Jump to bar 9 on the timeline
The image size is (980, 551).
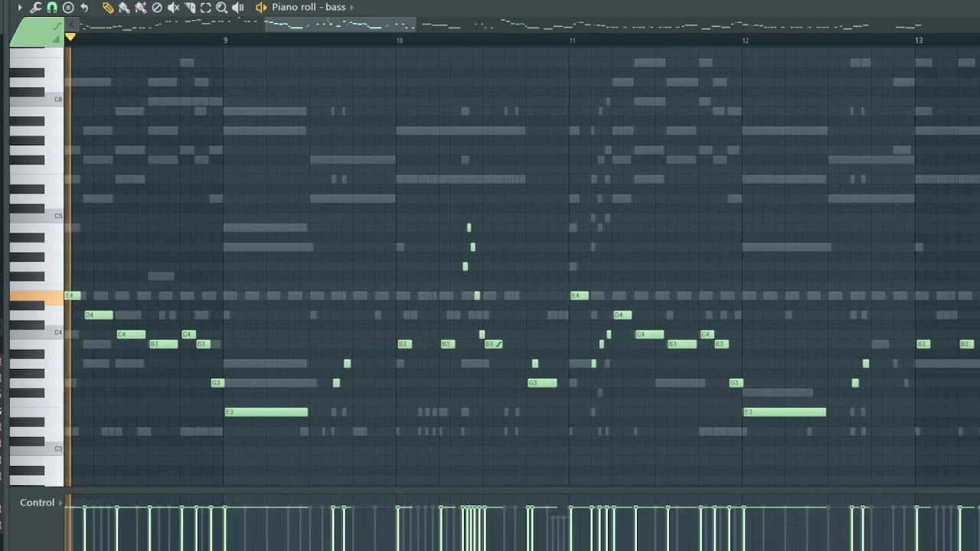click(225, 40)
